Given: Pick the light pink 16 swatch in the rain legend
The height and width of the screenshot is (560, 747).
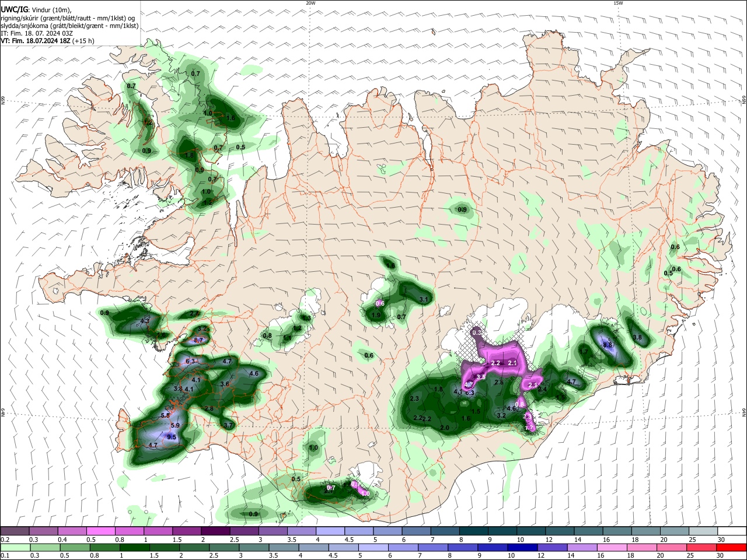Looking at the screenshot, I should (x=613, y=547).
